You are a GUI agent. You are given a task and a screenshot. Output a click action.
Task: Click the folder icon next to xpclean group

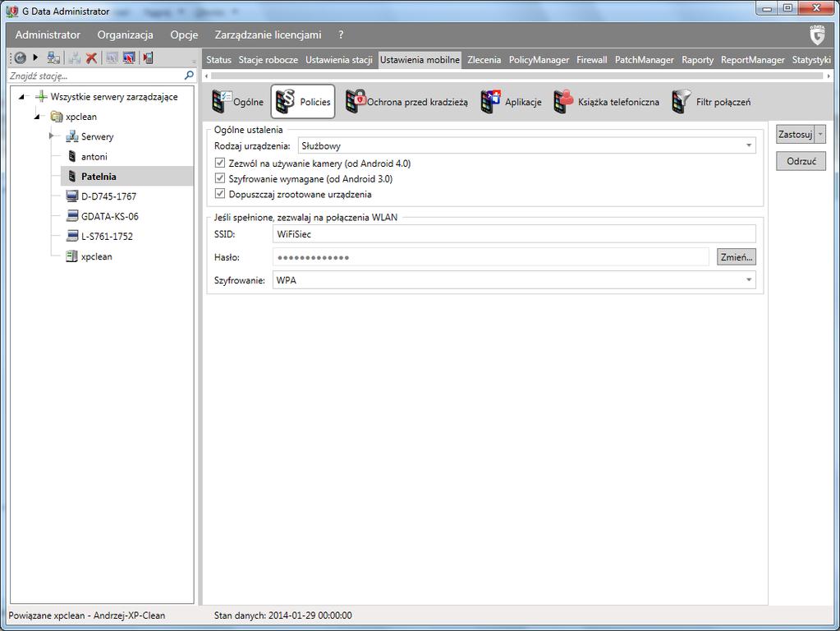(x=57, y=117)
